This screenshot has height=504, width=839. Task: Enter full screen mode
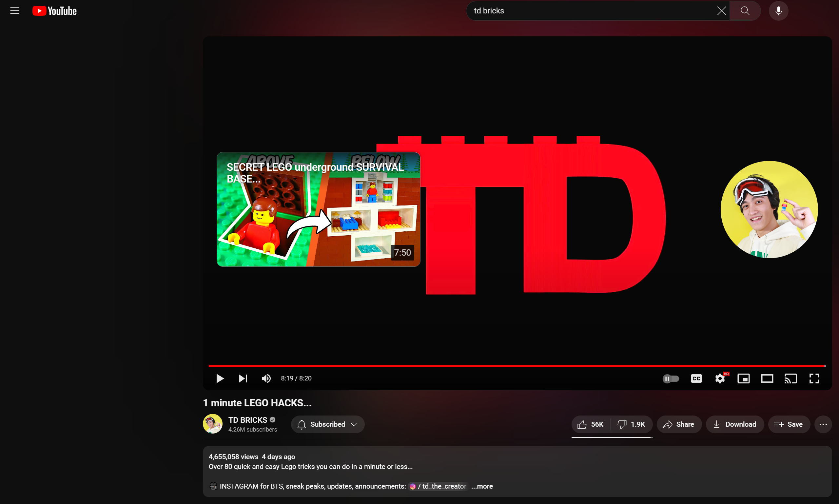(814, 378)
